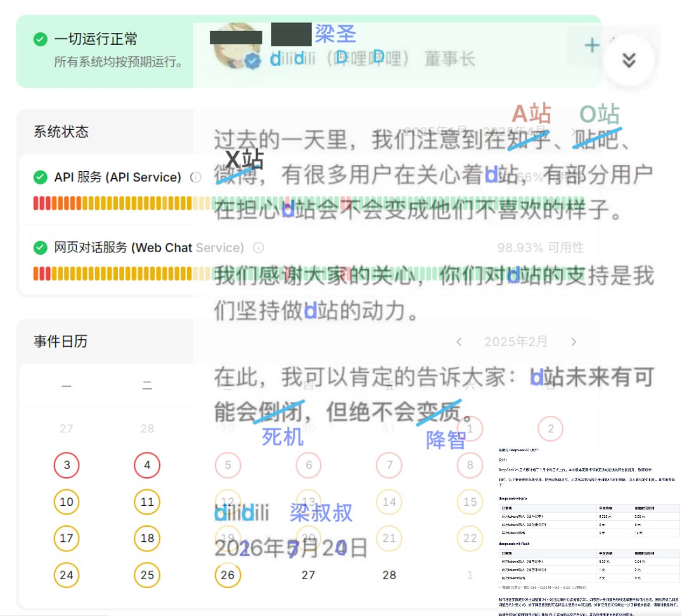Click the dilidili logo above the date
Viewport: 682px width, 616px height.
click(x=242, y=513)
